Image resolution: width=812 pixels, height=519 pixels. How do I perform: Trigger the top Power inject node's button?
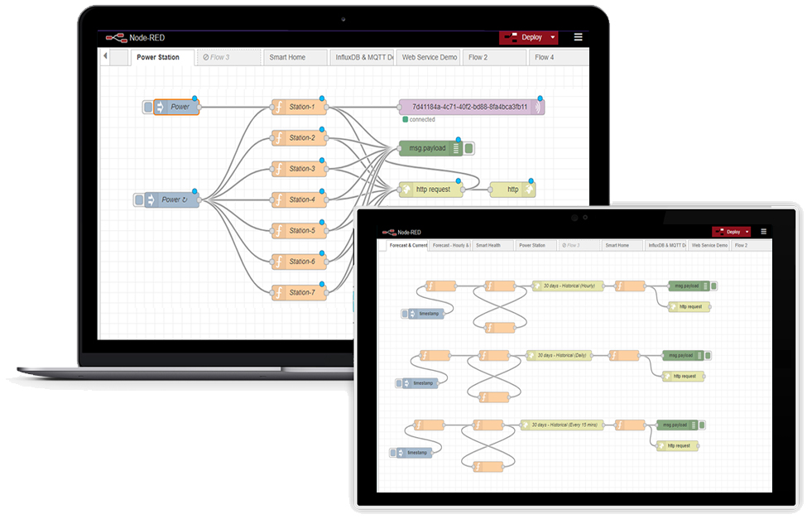148,108
